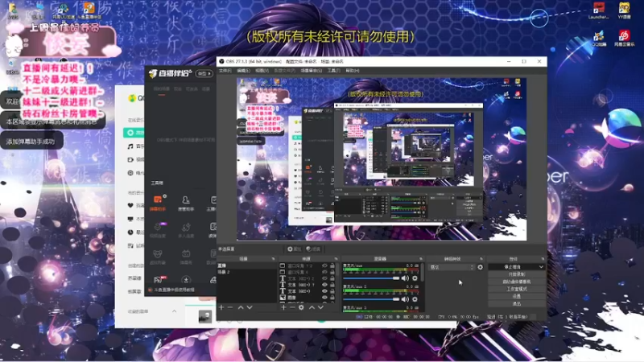Select the 直播 scene in scenes list
Viewport: 644px width, 362px height.
click(246, 265)
